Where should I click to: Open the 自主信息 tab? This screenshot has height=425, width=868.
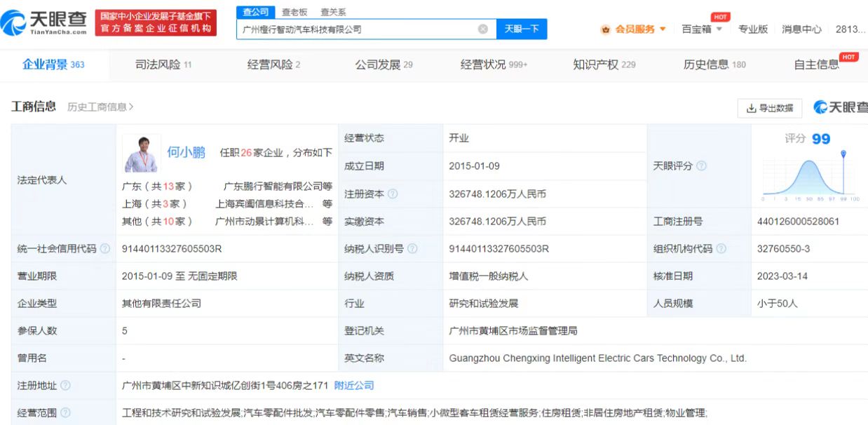[816, 65]
